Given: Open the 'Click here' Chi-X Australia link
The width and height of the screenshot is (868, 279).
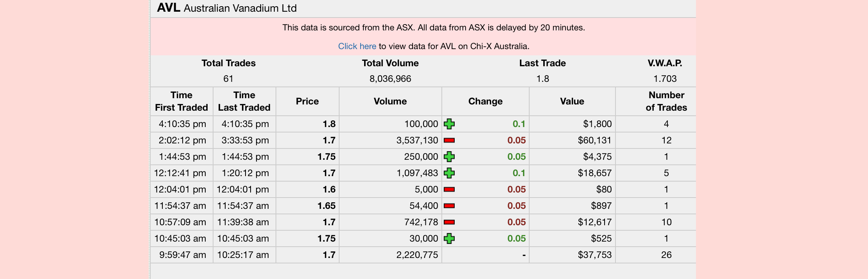Looking at the screenshot, I should coord(357,46).
